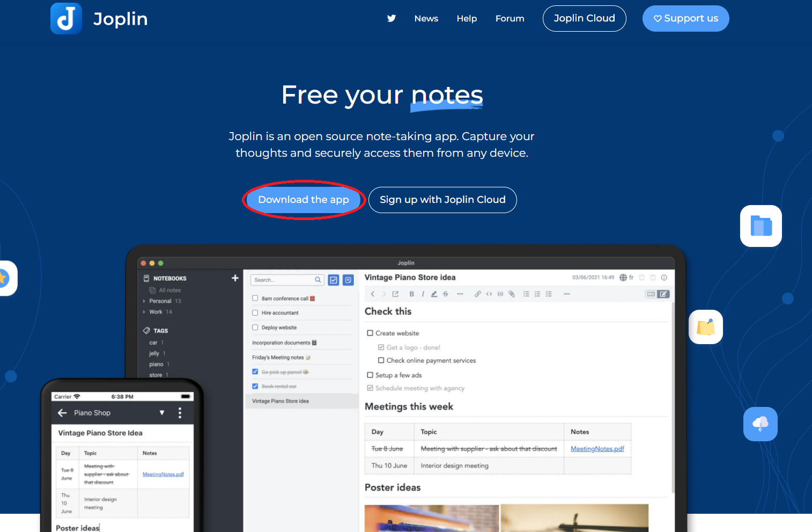Insert inline code with the angle brackets icon
The height and width of the screenshot is (532, 812).
click(489, 294)
